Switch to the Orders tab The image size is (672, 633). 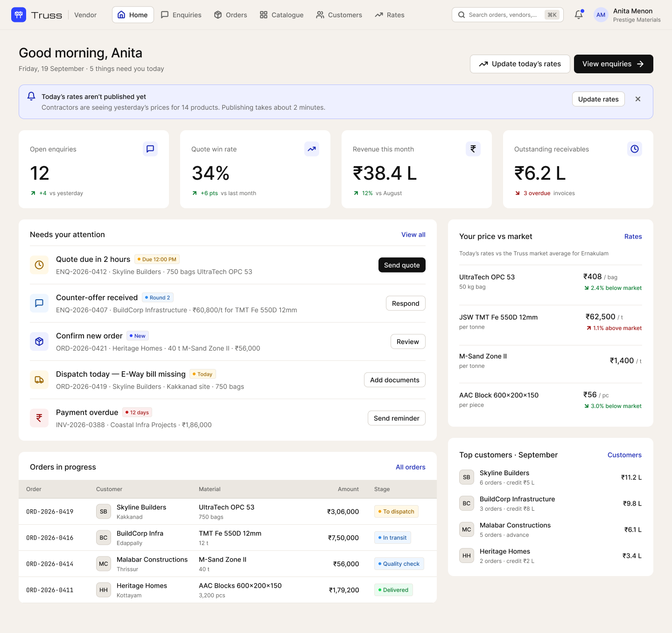point(231,15)
